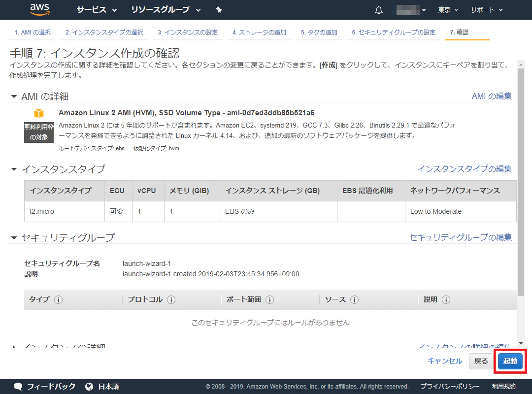The image size is (532, 394).
Task: Click the キャンセル link
Action: [445, 361]
